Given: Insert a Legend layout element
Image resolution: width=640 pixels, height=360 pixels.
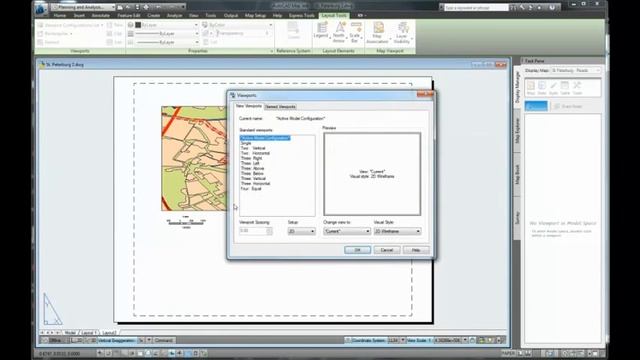Looking at the screenshot, I should [x=321, y=31].
